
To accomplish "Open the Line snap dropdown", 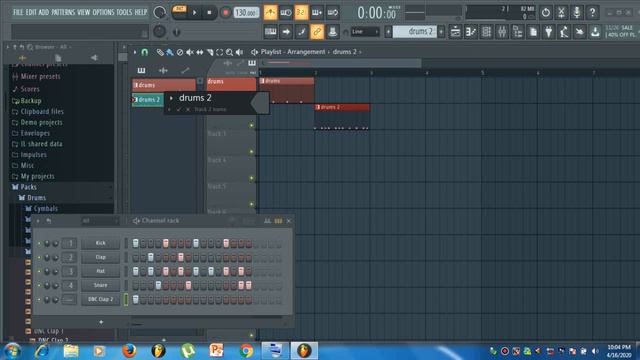I will pyautogui.click(x=365, y=31).
